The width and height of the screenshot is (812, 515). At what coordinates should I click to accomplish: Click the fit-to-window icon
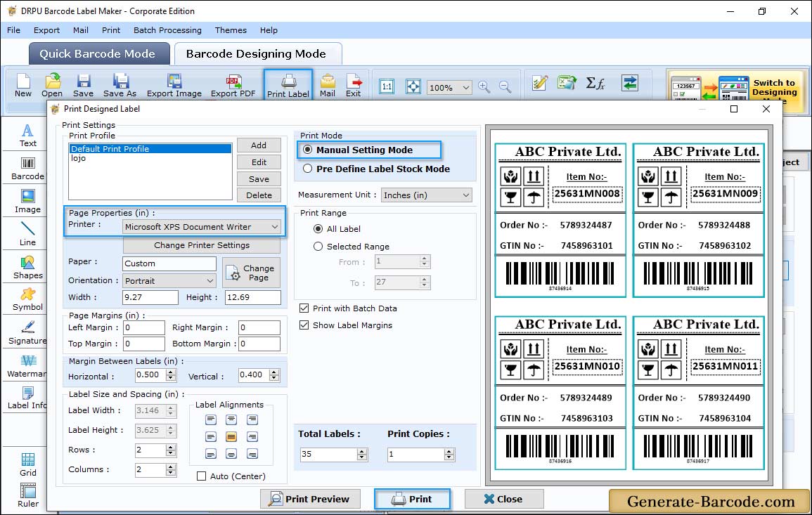click(x=413, y=86)
